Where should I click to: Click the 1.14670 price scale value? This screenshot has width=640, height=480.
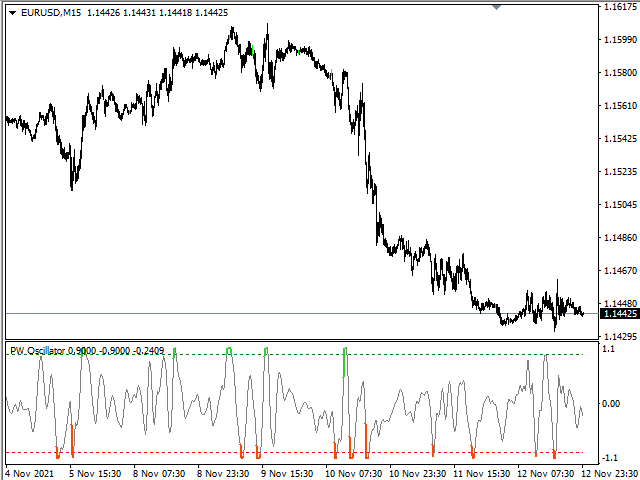click(x=620, y=271)
